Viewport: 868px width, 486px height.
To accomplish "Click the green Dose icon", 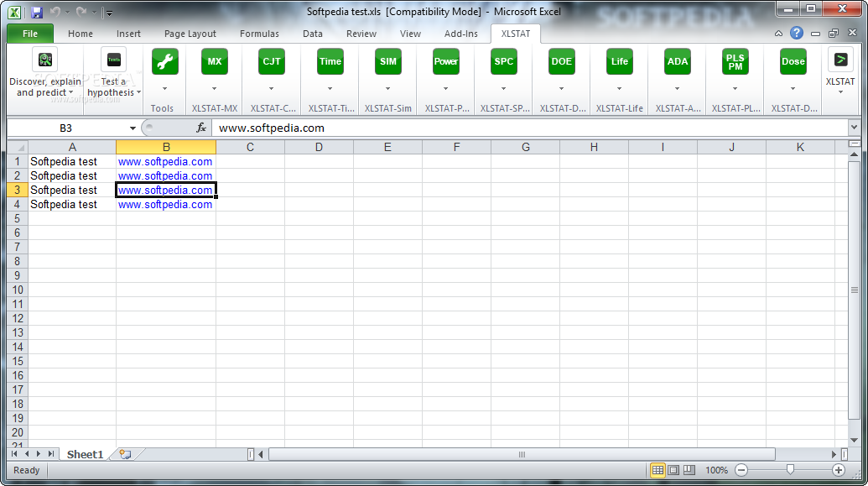I will point(793,61).
